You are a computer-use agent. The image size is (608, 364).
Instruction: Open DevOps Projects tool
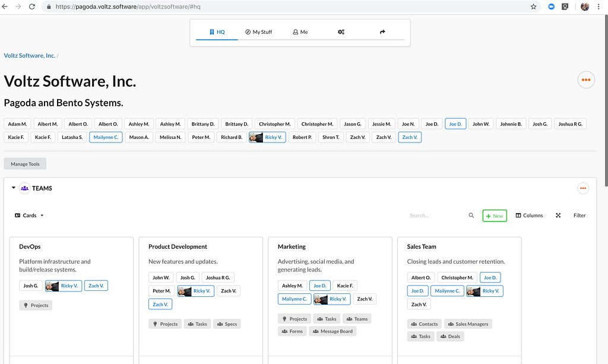pyautogui.click(x=36, y=305)
